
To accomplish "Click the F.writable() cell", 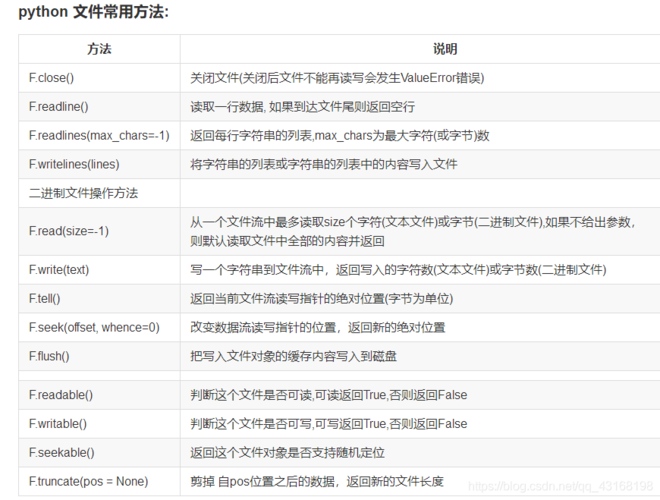I will click(x=99, y=424).
